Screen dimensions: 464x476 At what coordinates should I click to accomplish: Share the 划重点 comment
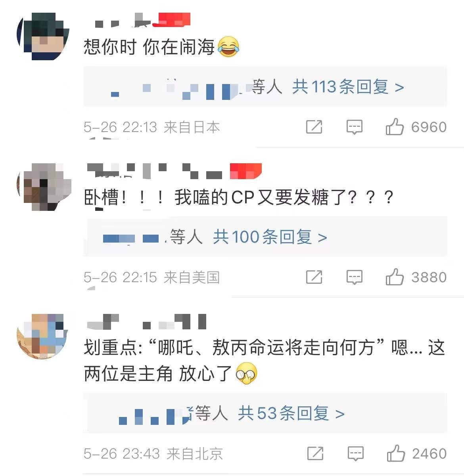(315, 453)
